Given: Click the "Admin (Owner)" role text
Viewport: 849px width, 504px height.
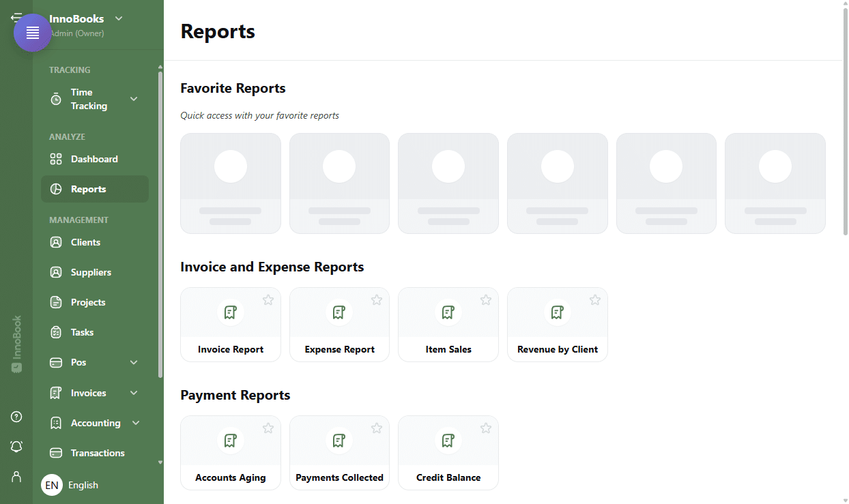Looking at the screenshot, I should (x=76, y=33).
